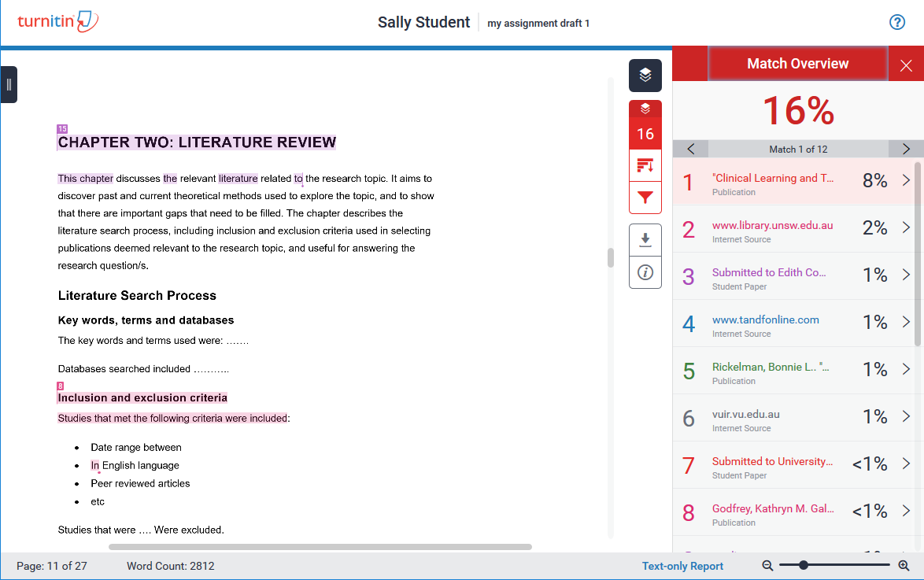This screenshot has height=580, width=924.
Task: Click the document vertical scrollbar thumb
Action: click(x=611, y=257)
